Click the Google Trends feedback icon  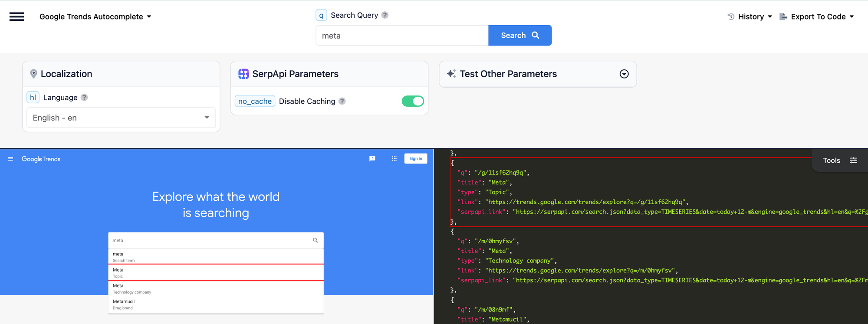372,159
